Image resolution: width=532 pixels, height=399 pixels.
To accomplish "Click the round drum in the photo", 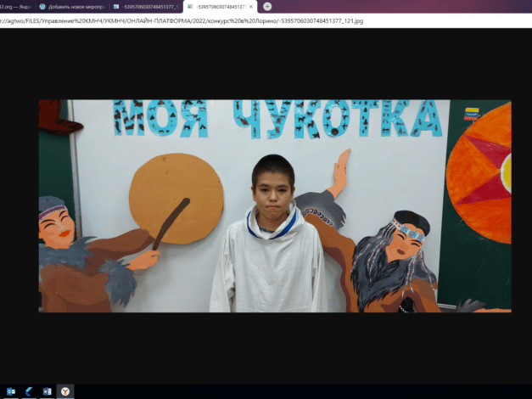I will [x=176, y=198].
